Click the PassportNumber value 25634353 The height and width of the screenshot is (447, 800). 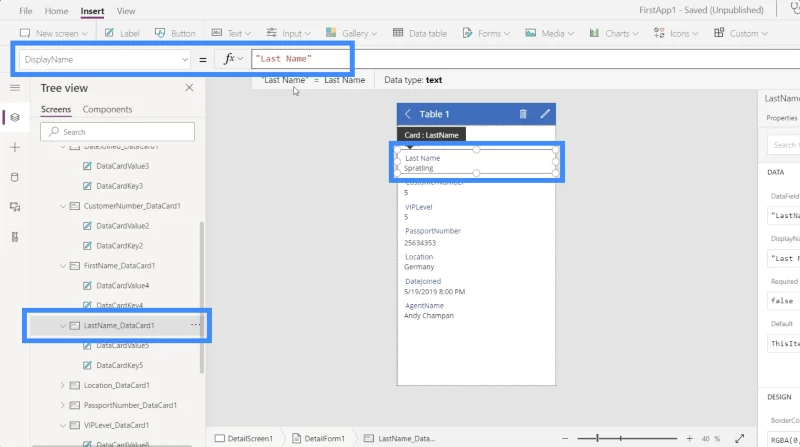pyautogui.click(x=420, y=243)
